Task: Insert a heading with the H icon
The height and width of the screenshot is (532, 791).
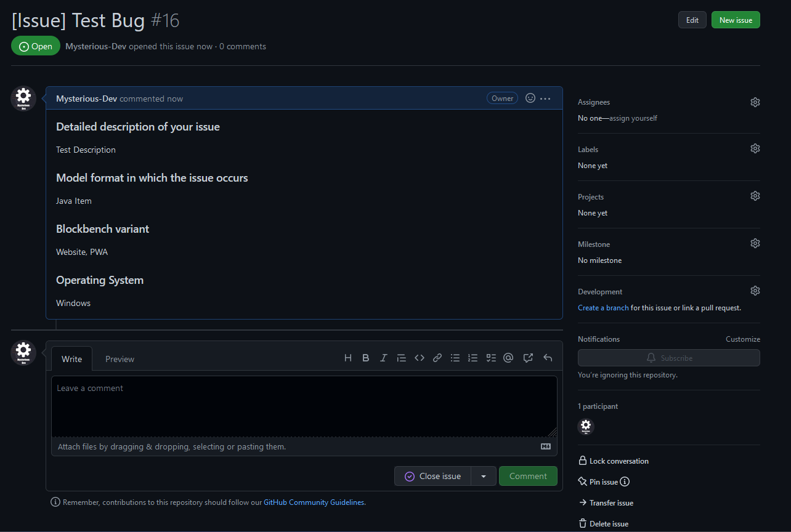Action: [x=348, y=358]
